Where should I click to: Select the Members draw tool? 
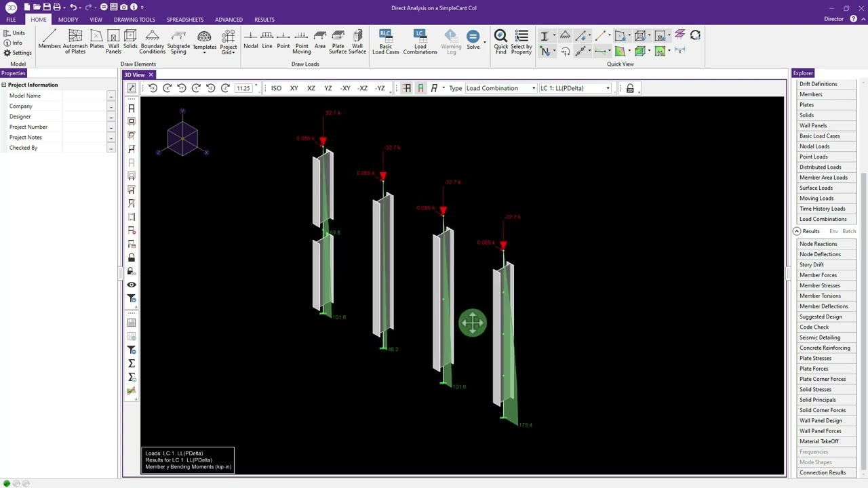(50, 41)
